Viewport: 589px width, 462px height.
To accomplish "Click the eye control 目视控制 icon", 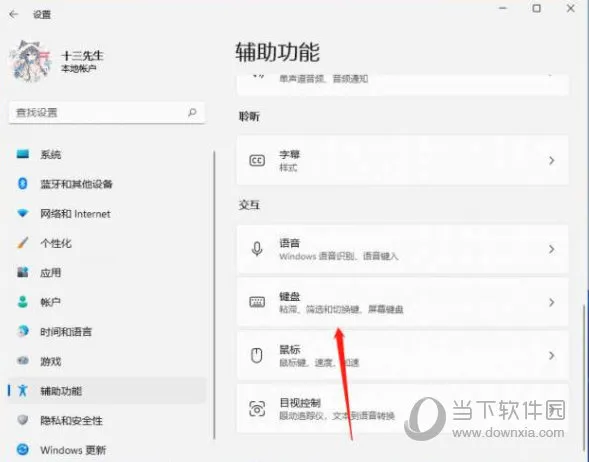I will coord(257,409).
